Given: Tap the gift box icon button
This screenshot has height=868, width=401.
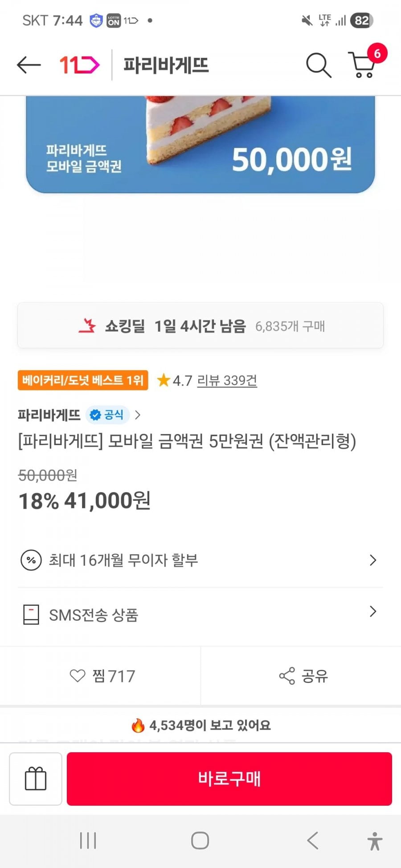Looking at the screenshot, I should coord(36,779).
